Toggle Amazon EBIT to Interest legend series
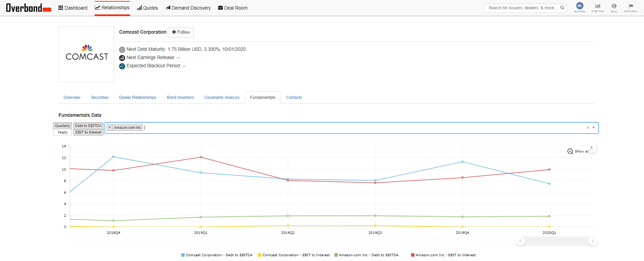The image size is (644, 261). (x=443, y=255)
